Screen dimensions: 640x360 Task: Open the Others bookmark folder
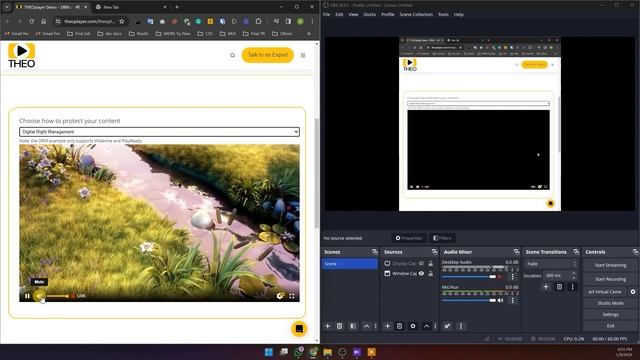282,33
